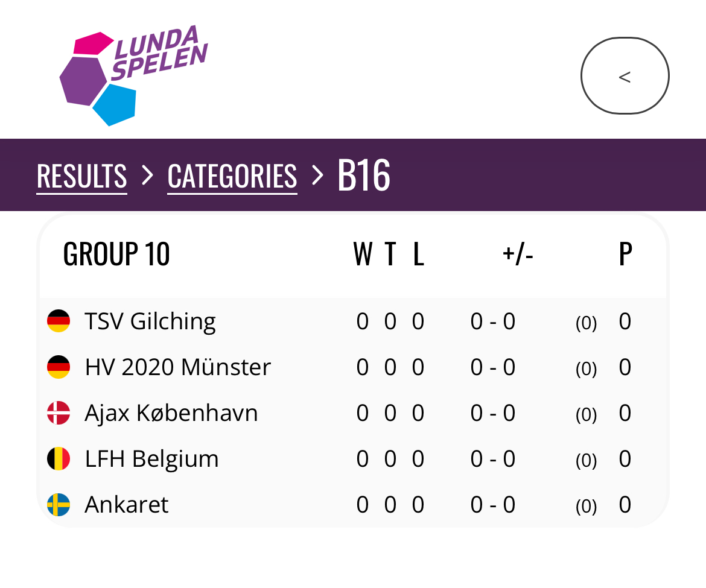Click the Swedish flag beside Ankaret
This screenshot has width=706, height=588.
[59, 504]
